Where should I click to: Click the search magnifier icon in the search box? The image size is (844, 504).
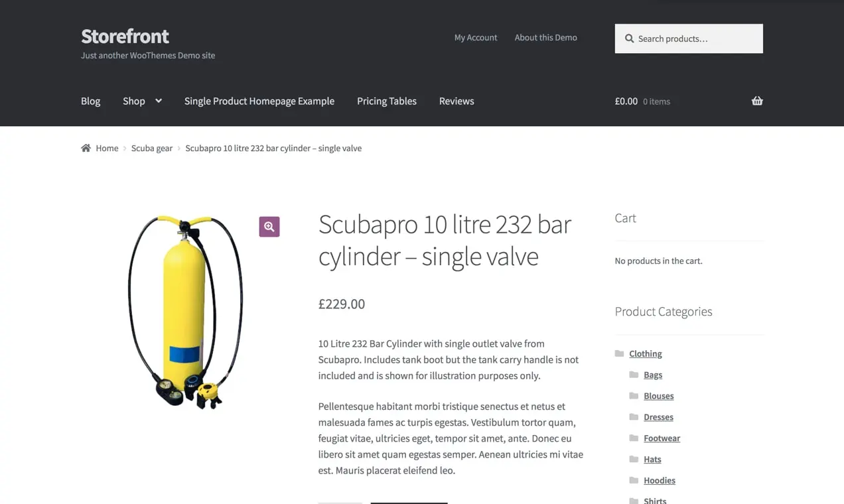coord(629,38)
